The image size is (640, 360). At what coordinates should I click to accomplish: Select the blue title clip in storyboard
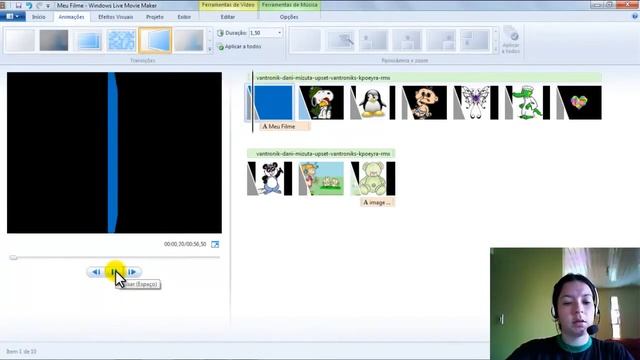pyautogui.click(x=270, y=102)
